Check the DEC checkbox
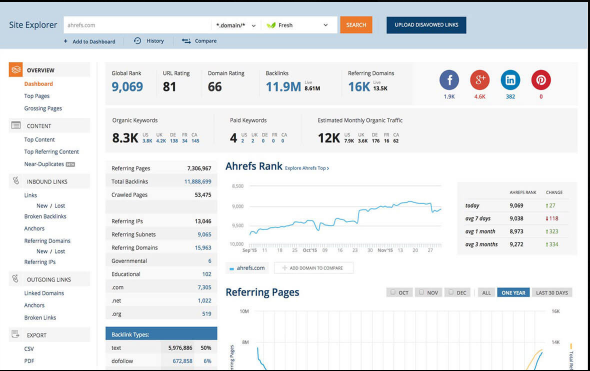The width and height of the screenshot is (590, 371). tap(451, 292)
